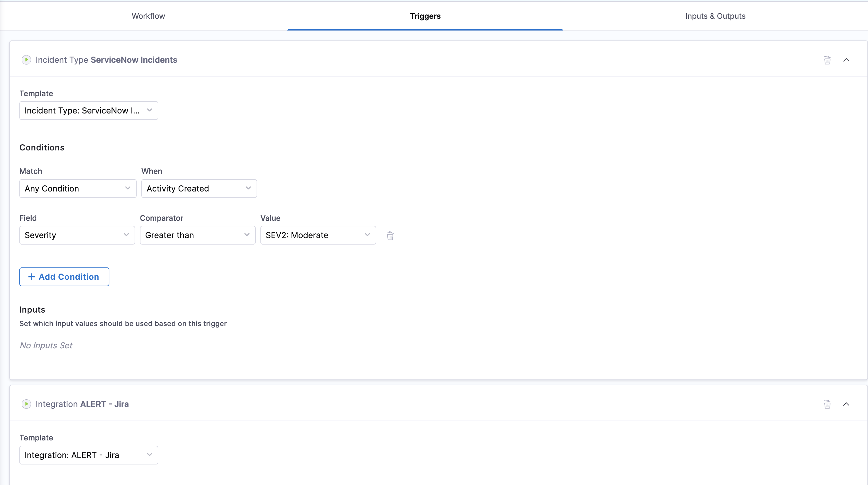Click the green play indicator on Jira trigger
Screen dimensions: 868x485
coord(26,404)
